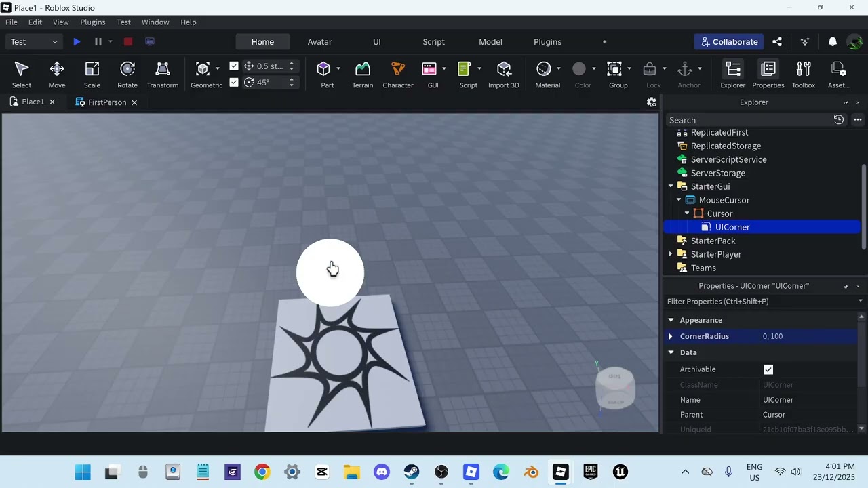
Task: Pick the Scale tool
Action: (92, 75)
